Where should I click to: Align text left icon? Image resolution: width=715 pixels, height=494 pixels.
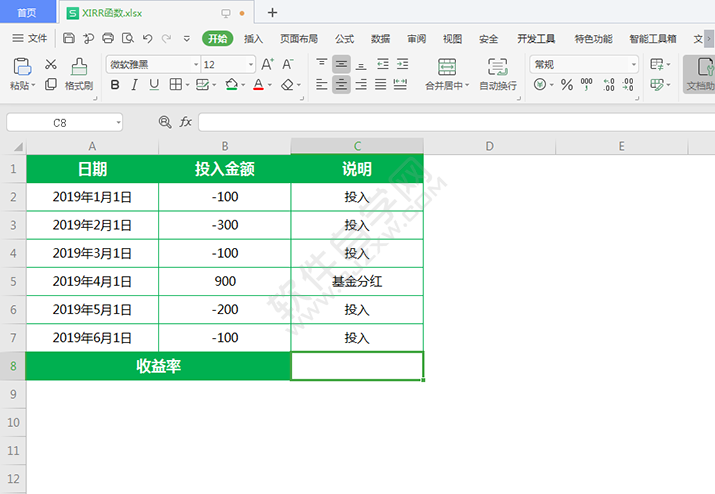322,84
